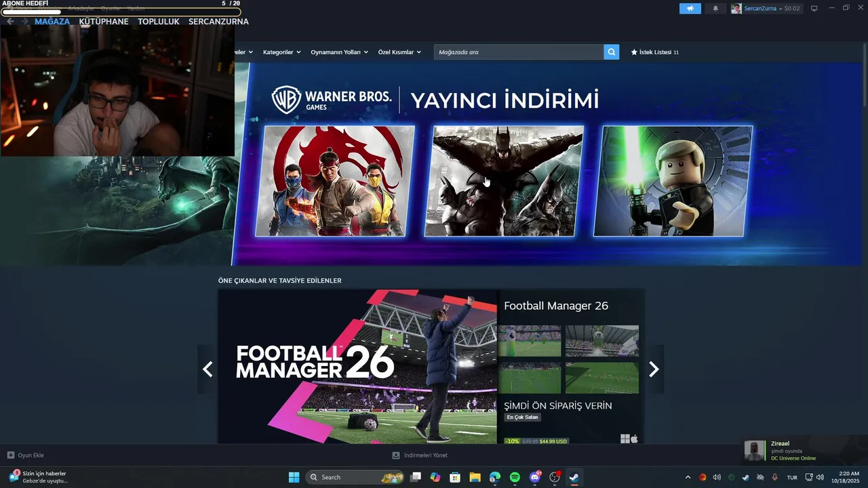Click the İstek Listesi star icon

(634, 52)
